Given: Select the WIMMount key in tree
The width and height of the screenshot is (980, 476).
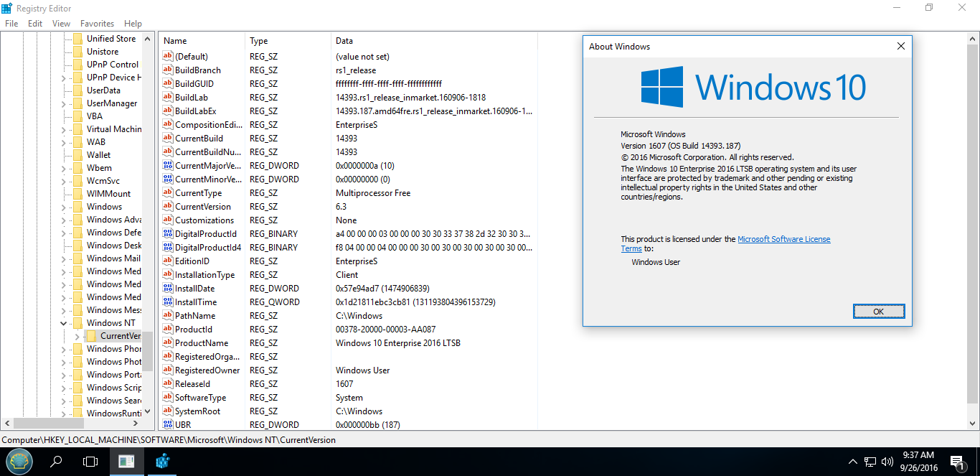Looking at the screenshot, I should [108, 194].
